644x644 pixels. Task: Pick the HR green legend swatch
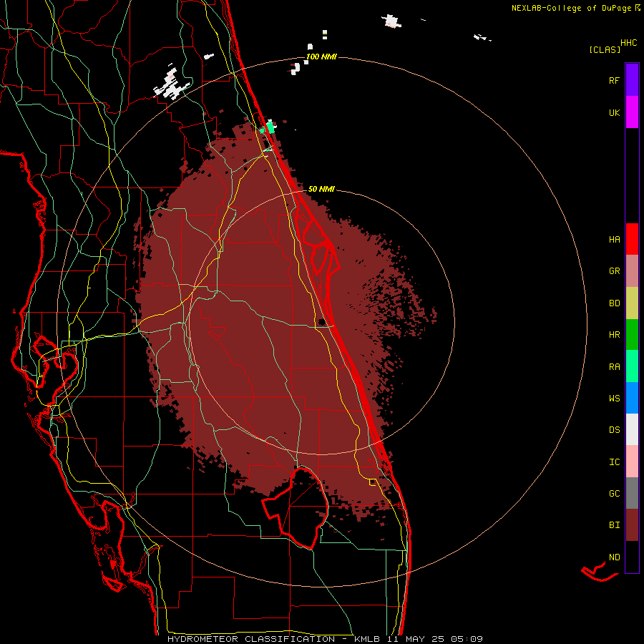click(632, 335)
